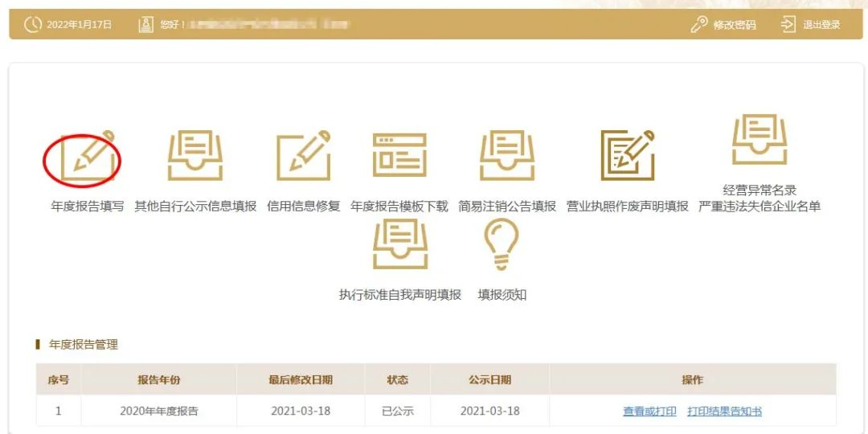Click the 退出登录 exit icon
The width and height of the screenshot is (868, 434).
click(x=788, y=25)
